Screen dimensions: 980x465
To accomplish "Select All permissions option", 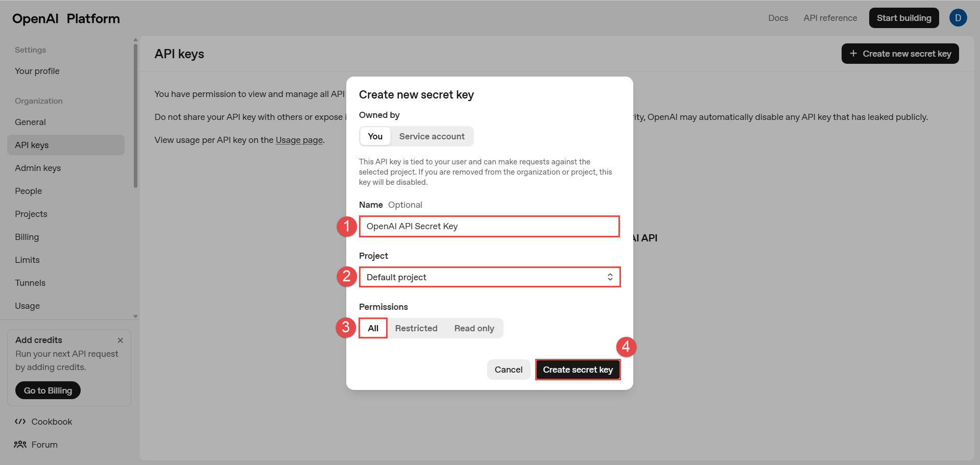I will pyautogui.click(x=373, y=328).
